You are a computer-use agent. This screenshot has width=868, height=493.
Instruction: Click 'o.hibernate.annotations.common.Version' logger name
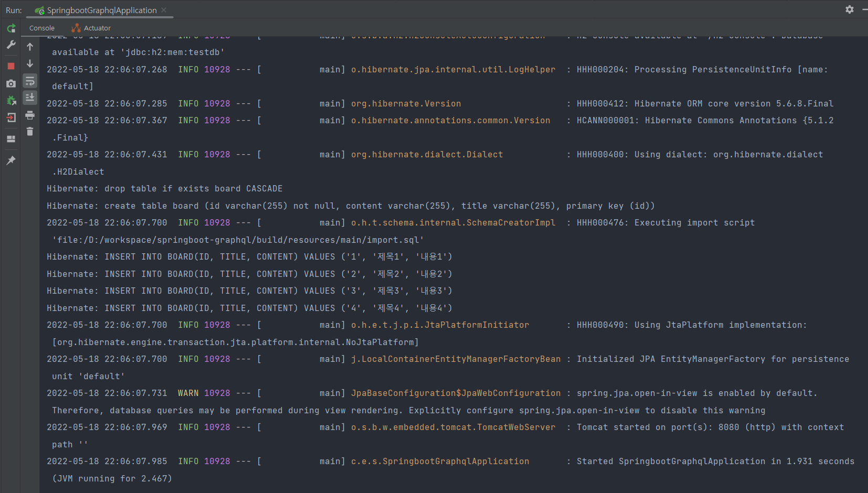tap(451, 120)
